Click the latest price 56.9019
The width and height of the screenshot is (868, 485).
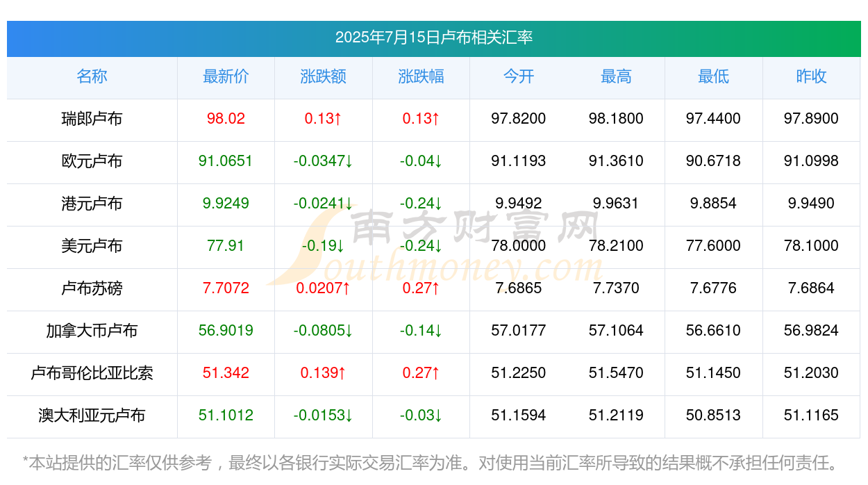click(226, 331)
